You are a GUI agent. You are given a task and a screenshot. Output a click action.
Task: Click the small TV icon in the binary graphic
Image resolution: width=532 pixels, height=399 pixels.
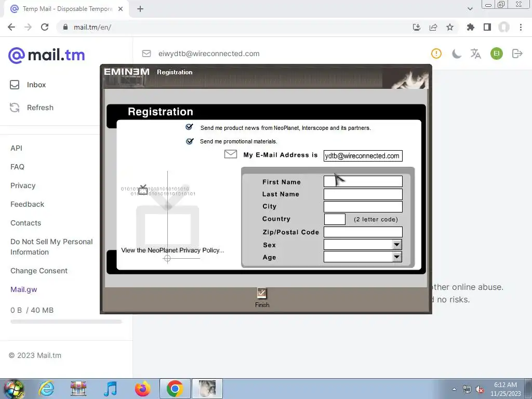143,190
